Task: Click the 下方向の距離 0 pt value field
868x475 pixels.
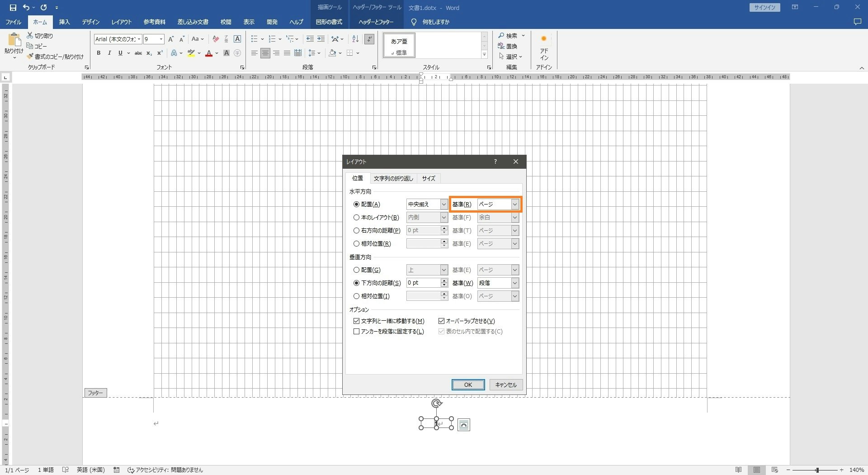Action: [424, 283]
